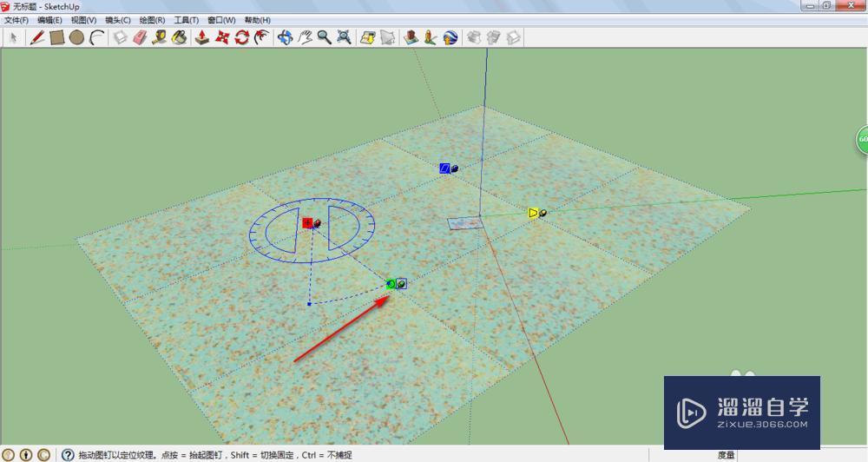Pick the Offset tool
Screen dimensions: 868x462
pyautogui.click(x=261, y=37)
